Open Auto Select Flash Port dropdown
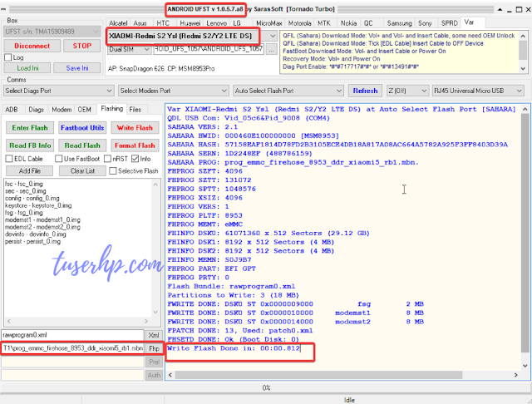This screenshot has width=532, height=404. click(x=288, y=91)
